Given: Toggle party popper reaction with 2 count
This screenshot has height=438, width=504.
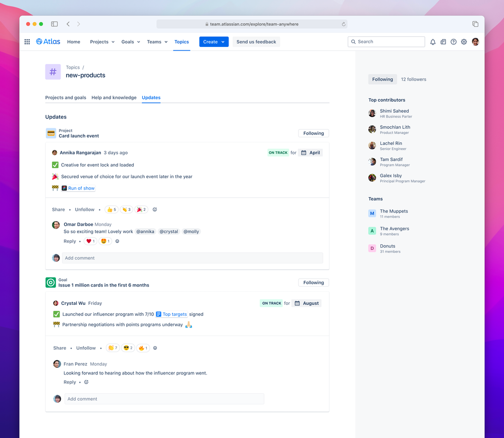Looking at the screenshot, I should point(141,210).
